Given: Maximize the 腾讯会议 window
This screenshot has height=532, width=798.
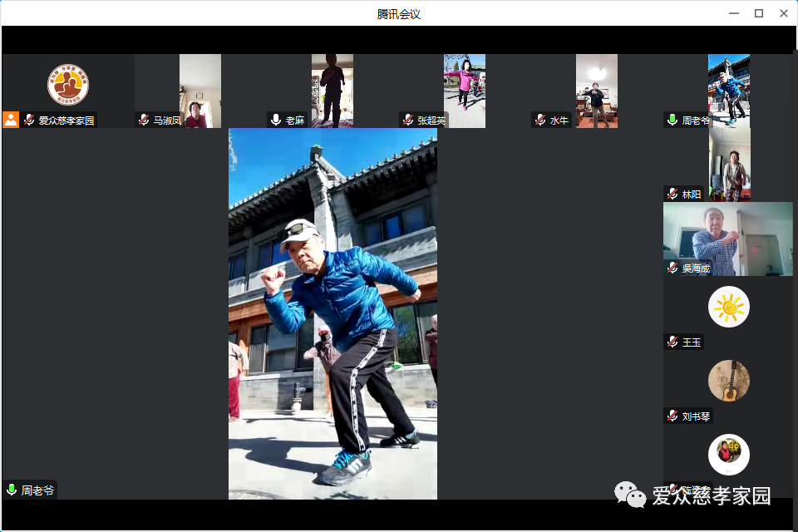Looking at the screenshot, I should coord(758,12).
